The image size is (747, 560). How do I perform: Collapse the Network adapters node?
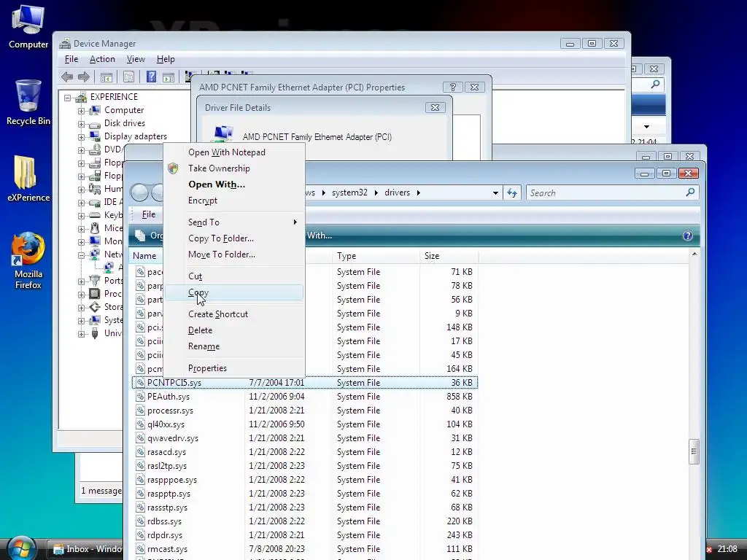pos(81,254)
